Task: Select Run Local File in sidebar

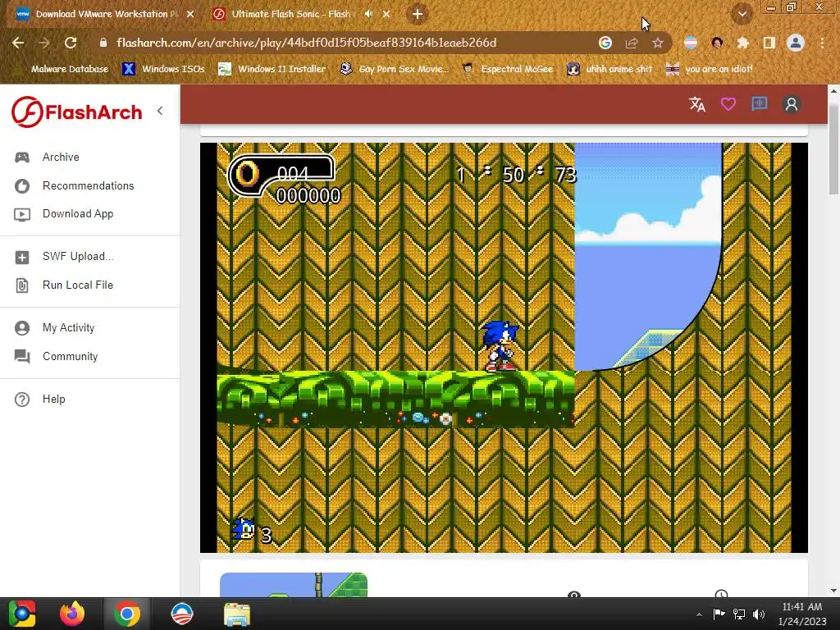Action: click(x=78, y=285)
